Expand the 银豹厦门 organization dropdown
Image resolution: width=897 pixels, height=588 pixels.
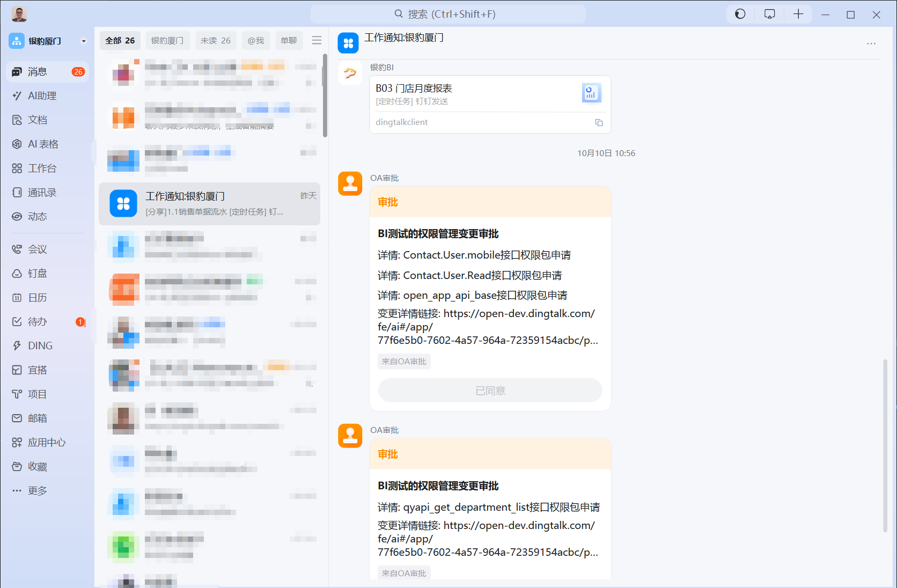[84, 41]
